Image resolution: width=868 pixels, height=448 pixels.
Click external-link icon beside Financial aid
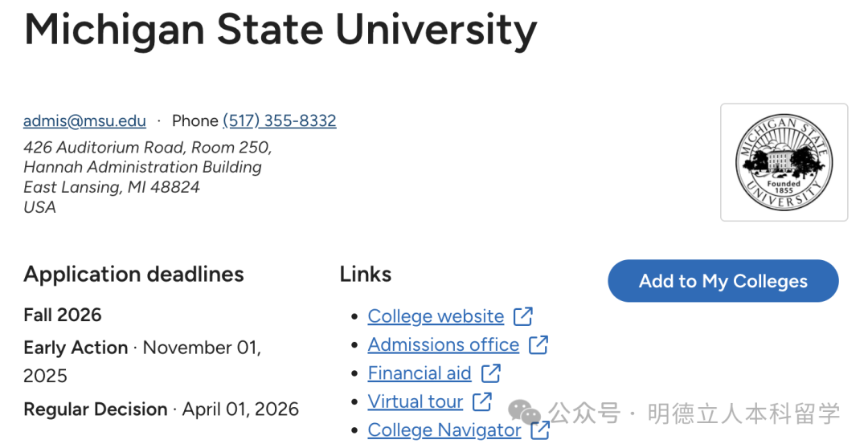pyautogui.click(x=491, y=373)
